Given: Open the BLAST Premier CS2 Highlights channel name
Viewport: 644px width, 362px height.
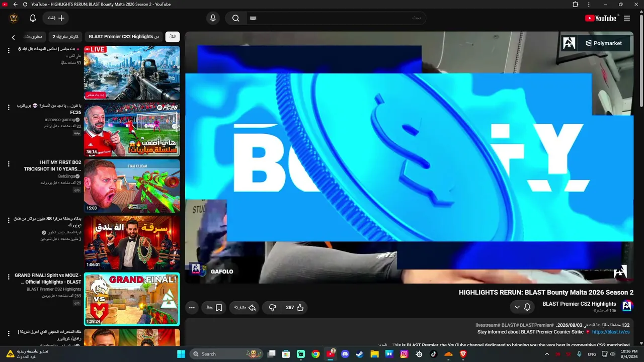Looking at the screenshot, I should click(579, 304).
